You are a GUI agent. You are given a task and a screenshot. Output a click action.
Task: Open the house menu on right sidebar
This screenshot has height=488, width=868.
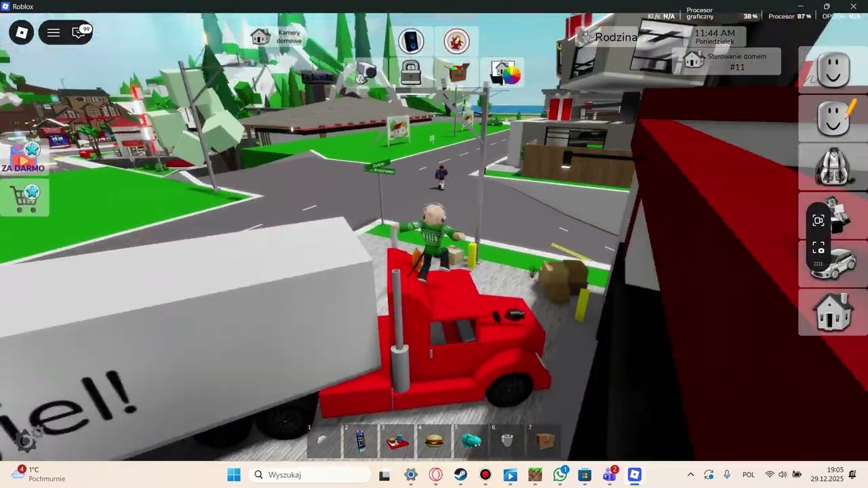click(x=833, y=312)
